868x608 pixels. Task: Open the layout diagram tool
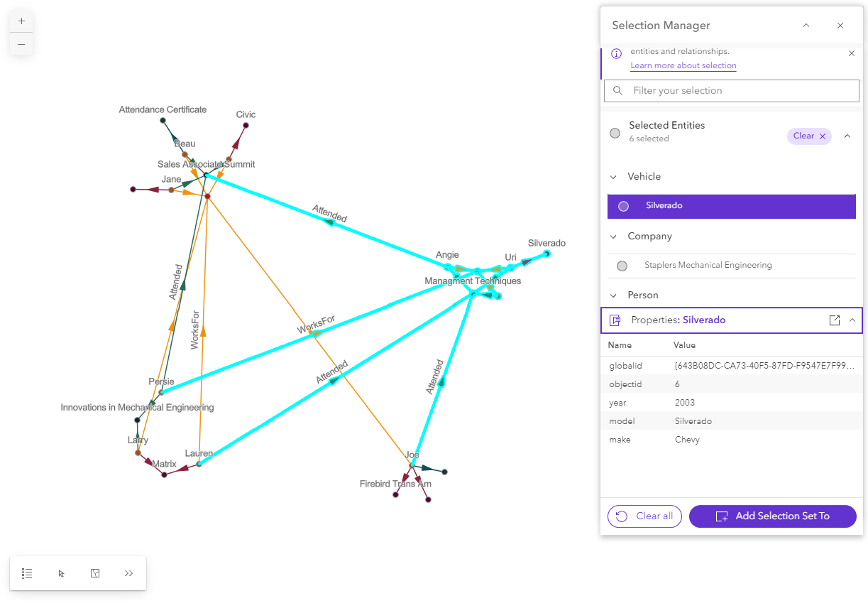(95, 573)
